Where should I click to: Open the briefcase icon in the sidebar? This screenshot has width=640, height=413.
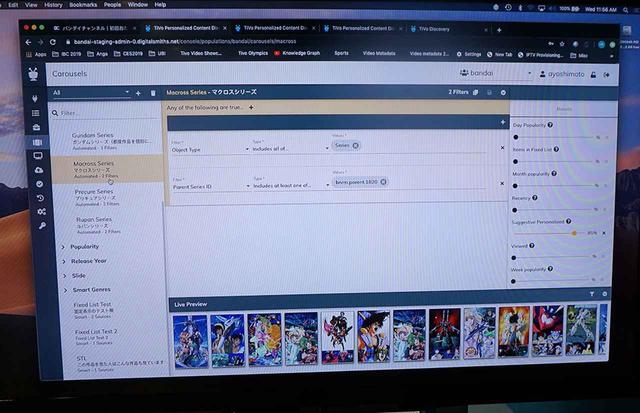pyautogui.click(x=36, y=127)
